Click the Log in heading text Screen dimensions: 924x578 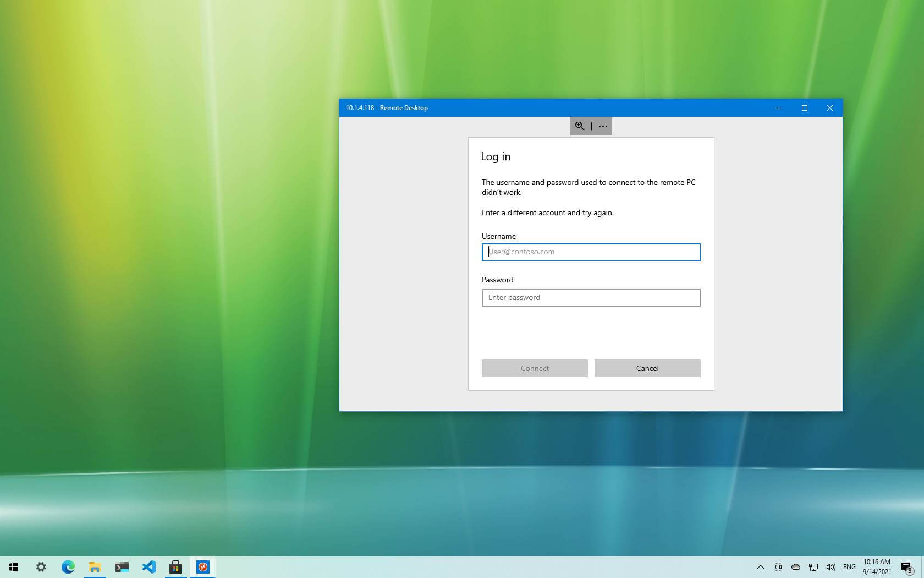pyautogui.click(x=496, y=157)
